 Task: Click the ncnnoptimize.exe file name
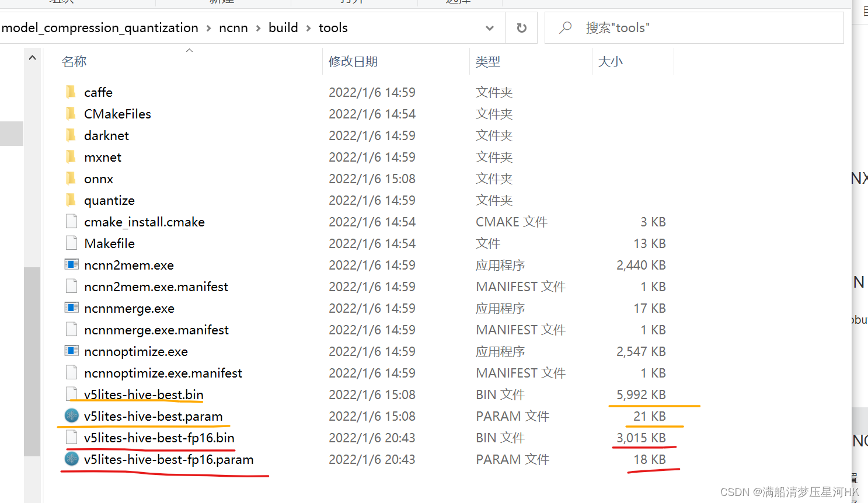coord(136,351)
